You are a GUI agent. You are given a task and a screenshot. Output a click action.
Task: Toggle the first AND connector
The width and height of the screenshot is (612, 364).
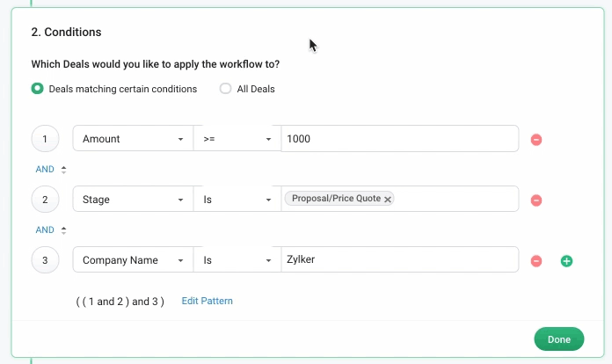51,170
